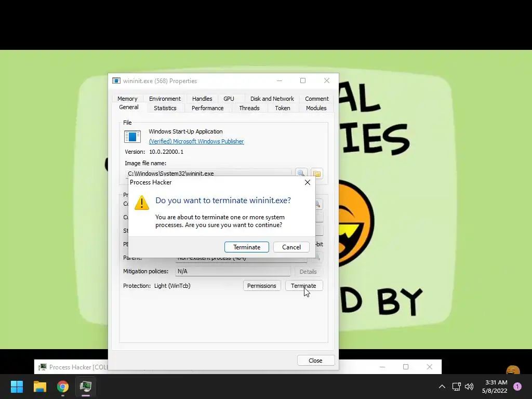
Task: Click the Mitigation policies N/A field
Action: (233, 271)
